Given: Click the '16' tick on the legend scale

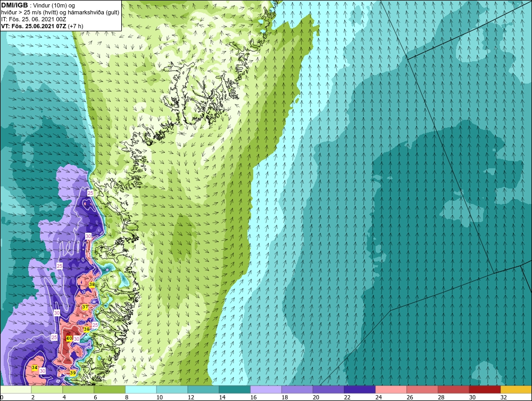Looking at the screenshot, I should 253,397.
